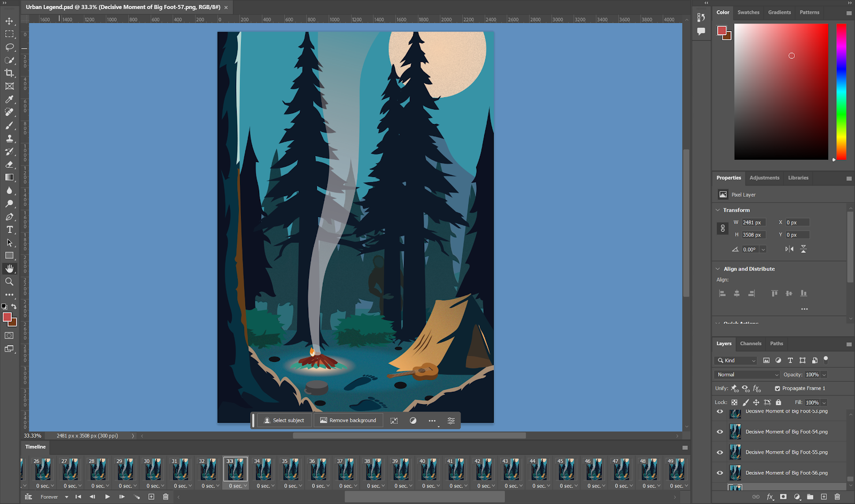Screen dimensions: 855x504
Task: Open the layer blend mode Normal dropdown
Action: (747, 375)
